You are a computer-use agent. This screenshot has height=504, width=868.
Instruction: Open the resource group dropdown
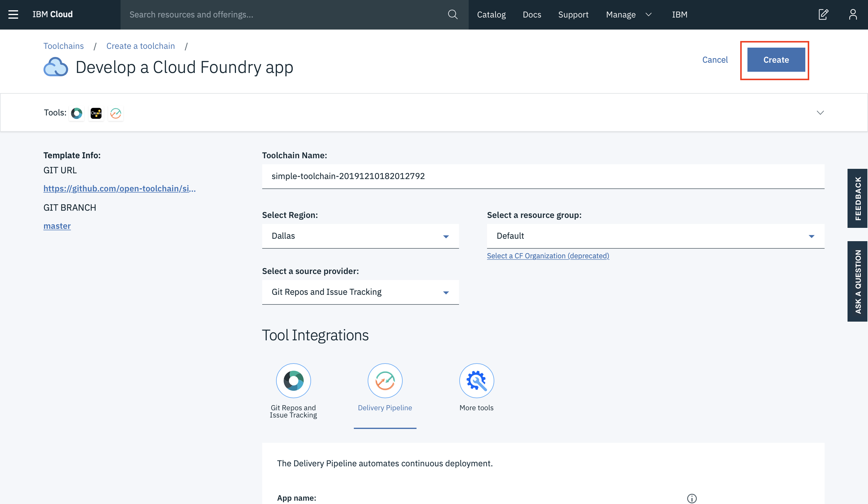(x=655, y=236)
